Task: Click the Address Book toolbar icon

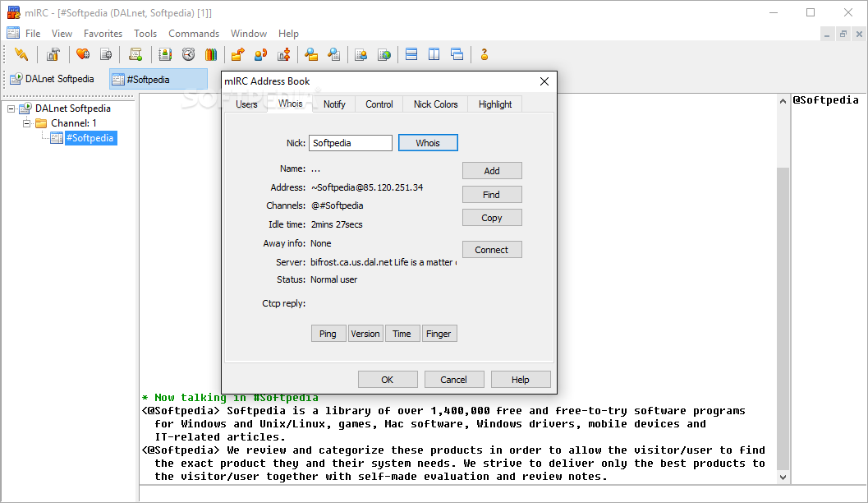Action: coord(165,54)
